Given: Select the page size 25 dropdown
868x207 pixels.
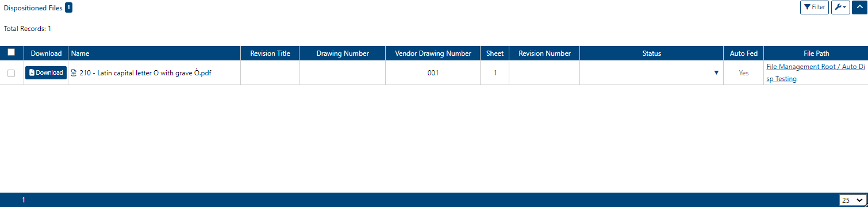Looking at the screenshot, I should tap(852, 200).
